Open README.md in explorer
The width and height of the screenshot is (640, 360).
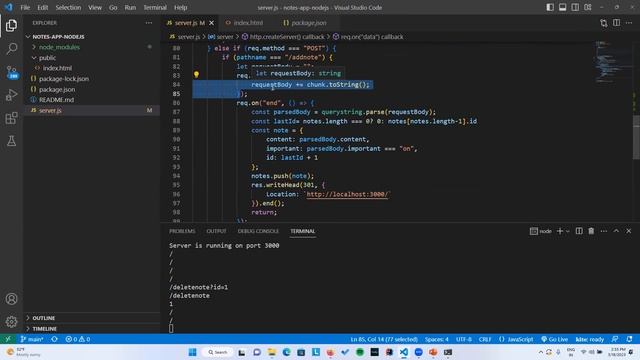pyautogui.click(x=56, y=100)
